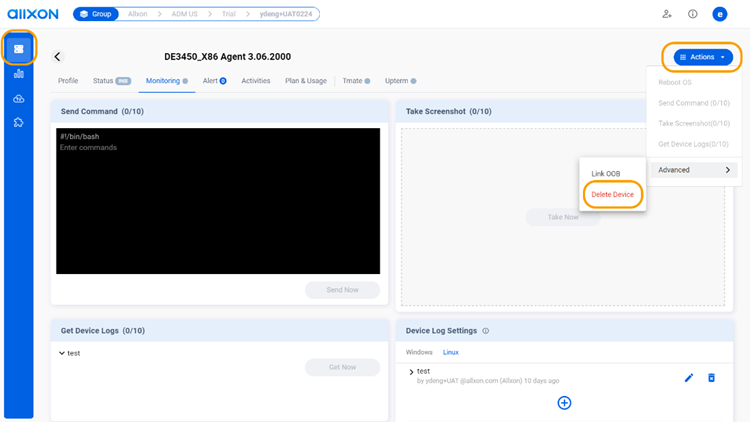Expand the test entry in Get Device Logs
The width and height of the screenshot is (750, 422).
coord(62,353)
